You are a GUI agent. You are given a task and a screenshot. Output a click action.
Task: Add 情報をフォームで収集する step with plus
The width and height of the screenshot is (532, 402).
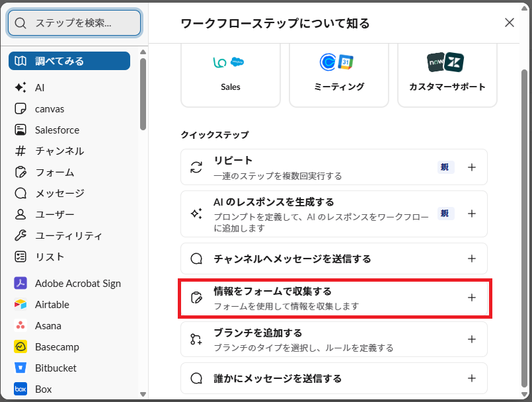pos(472,298)
